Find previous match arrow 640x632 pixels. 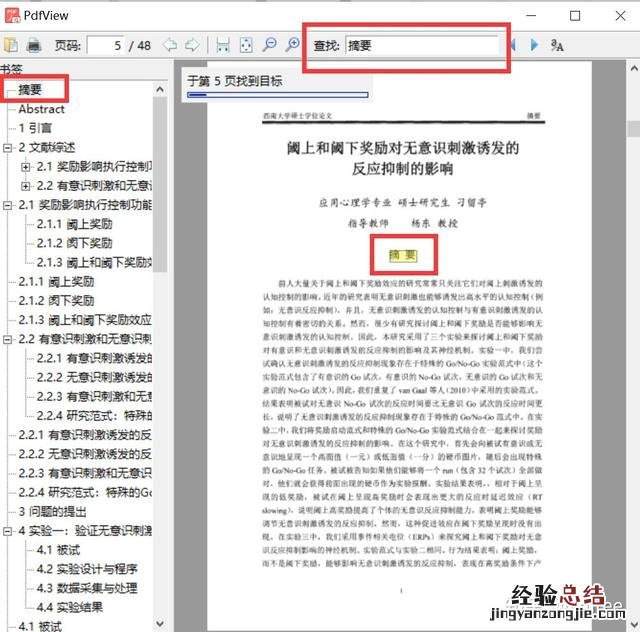(513, 45)
